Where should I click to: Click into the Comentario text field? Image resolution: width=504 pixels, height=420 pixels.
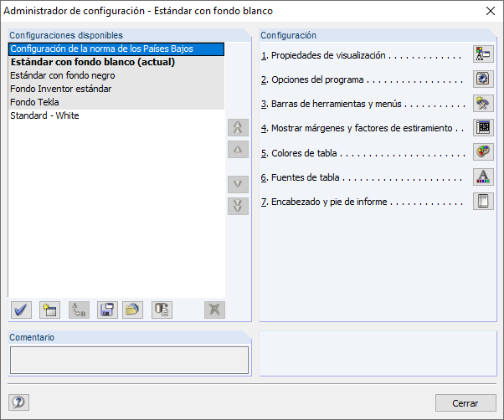[x=129, y=360]
